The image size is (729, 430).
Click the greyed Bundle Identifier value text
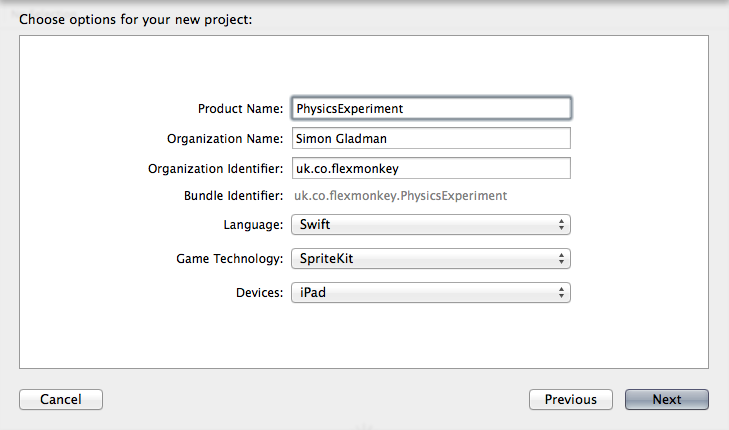[400, 196]
